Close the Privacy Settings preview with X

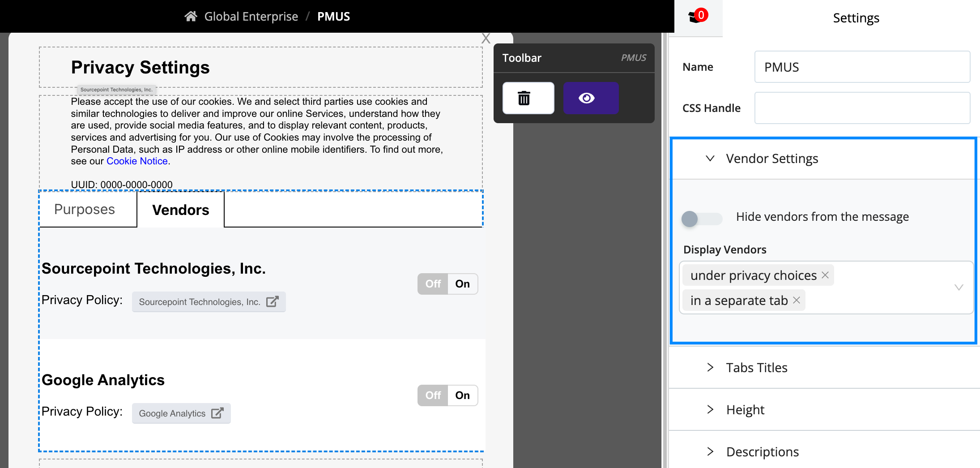pos(486,39)
